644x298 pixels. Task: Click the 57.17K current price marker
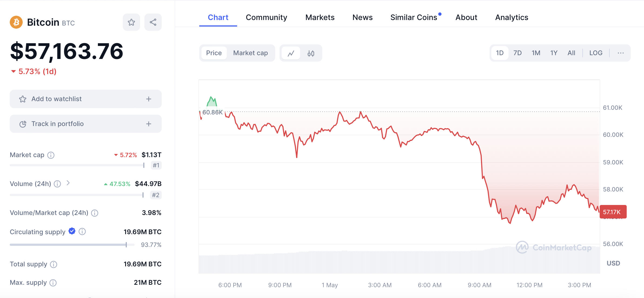(x=613, y=212)
